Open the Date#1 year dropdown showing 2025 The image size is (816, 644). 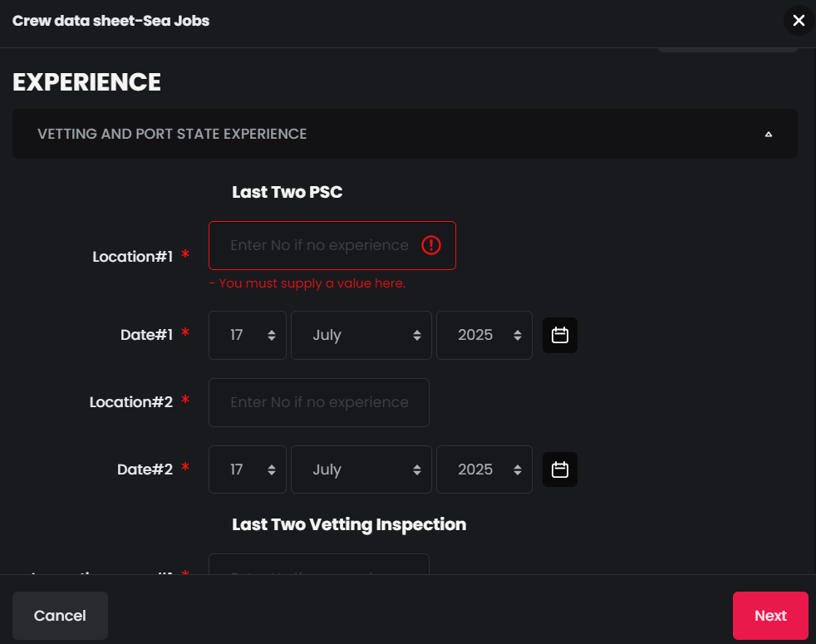484,335
